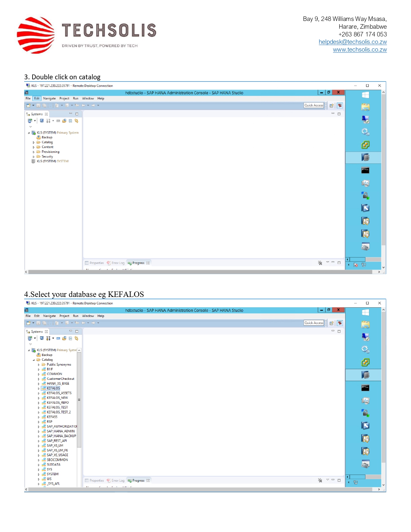Open File menu in step 4 screenshot
Viewport: 411px width, 532px height.
pos(28,316)
